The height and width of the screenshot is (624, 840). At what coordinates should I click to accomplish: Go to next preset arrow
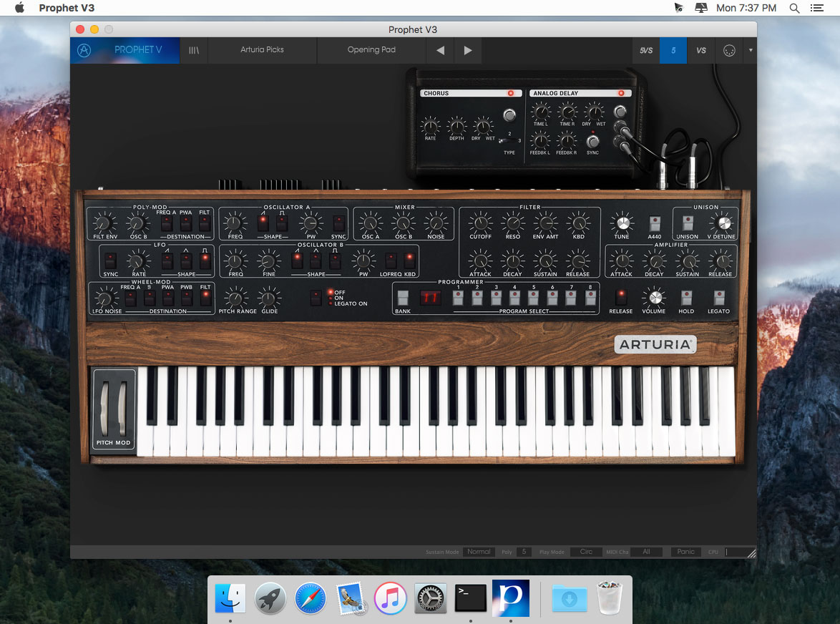point(468,50)
